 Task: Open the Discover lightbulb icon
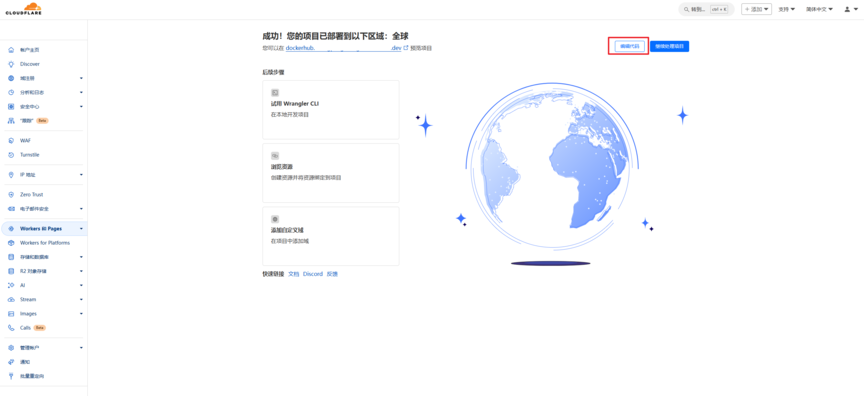(x=11, y=64)
